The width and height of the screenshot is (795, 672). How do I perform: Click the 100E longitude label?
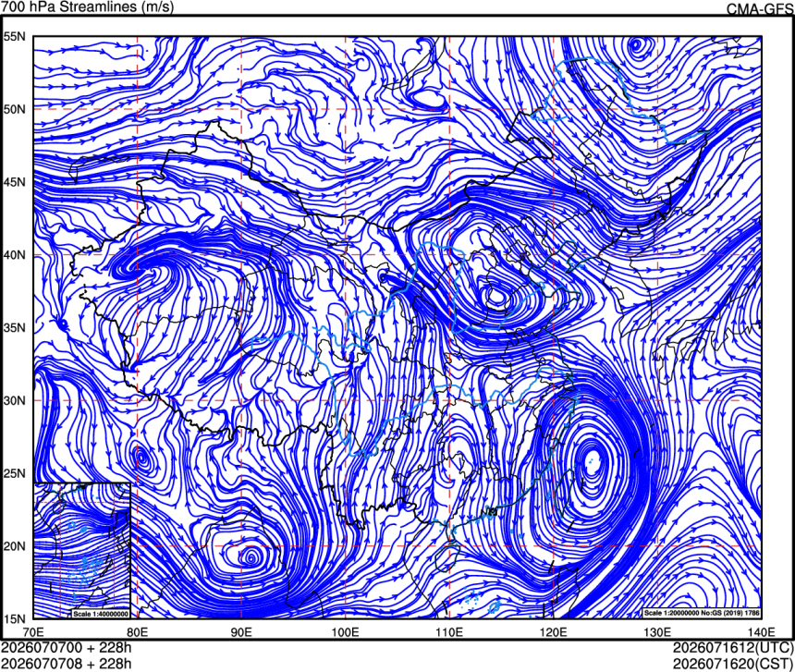click(x=346, y=632)
